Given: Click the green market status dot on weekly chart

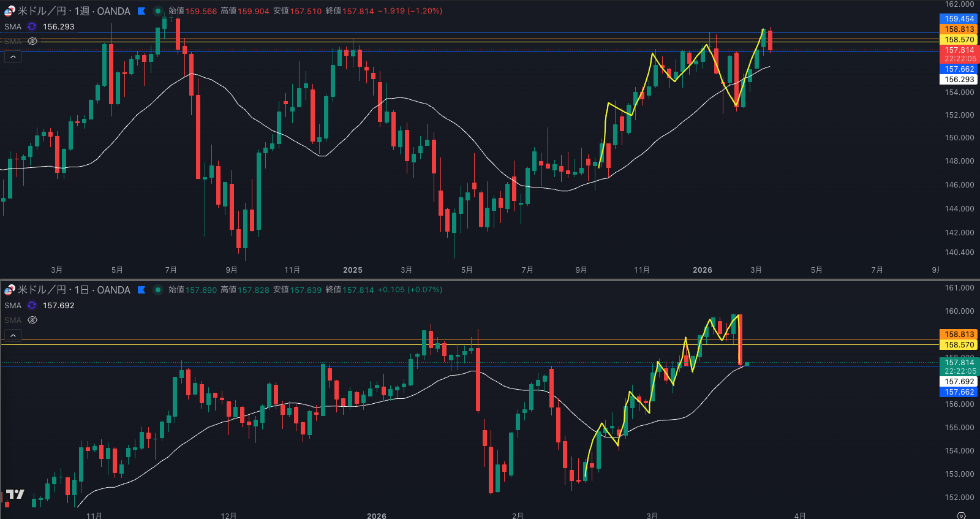Looking at the screenshot, I should point(157,11).
